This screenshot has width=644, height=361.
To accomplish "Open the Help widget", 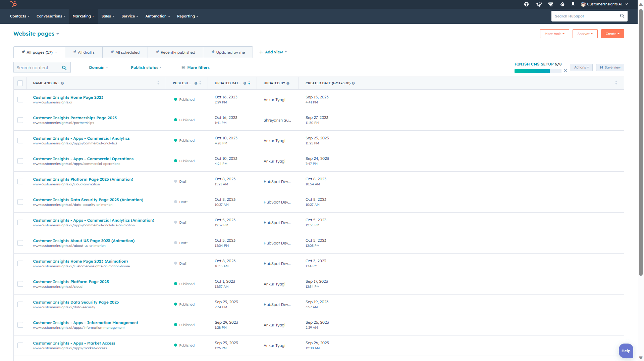I will 626,351.
